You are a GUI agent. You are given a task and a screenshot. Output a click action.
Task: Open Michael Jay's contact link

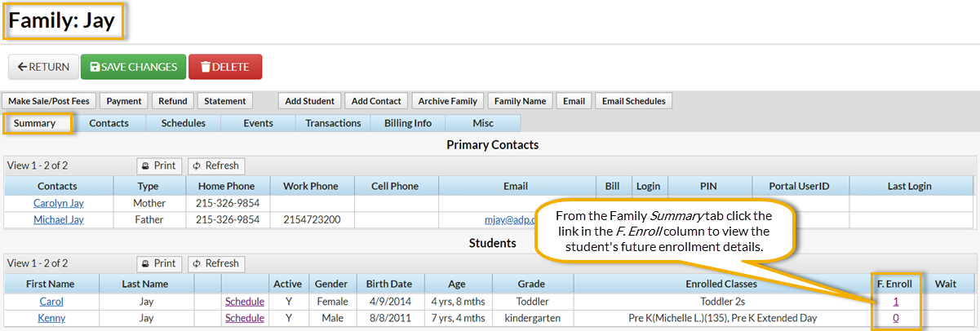(58, 220)
